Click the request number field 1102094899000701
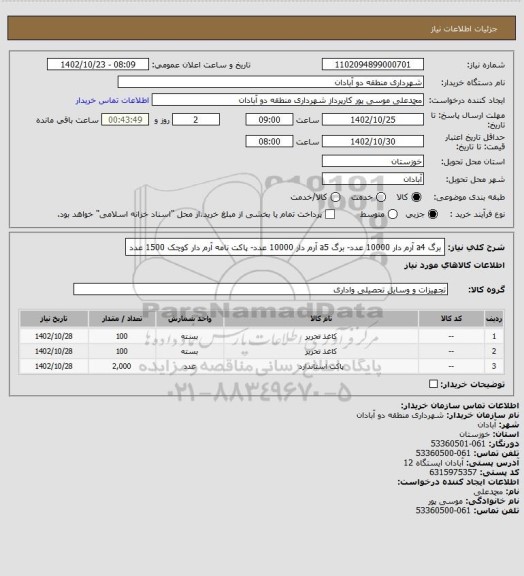Screen dimensions: 524x576 coord(373,64)
